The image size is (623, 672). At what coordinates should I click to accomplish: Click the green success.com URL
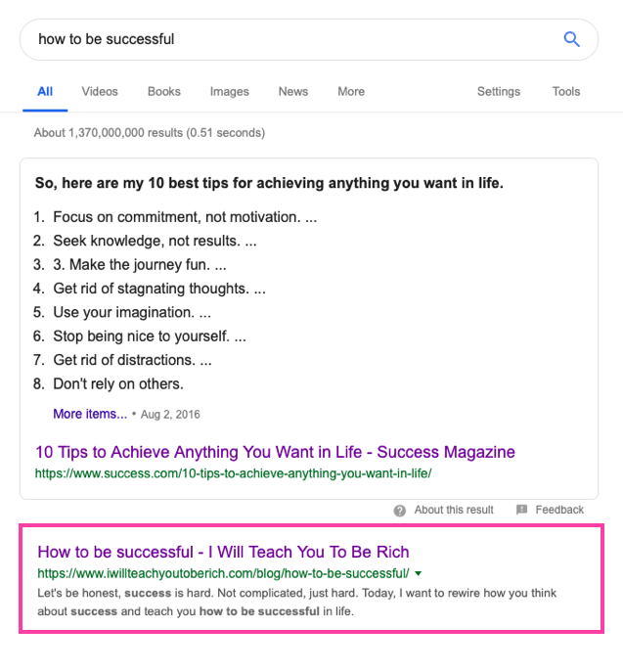[x=233, y=473]
